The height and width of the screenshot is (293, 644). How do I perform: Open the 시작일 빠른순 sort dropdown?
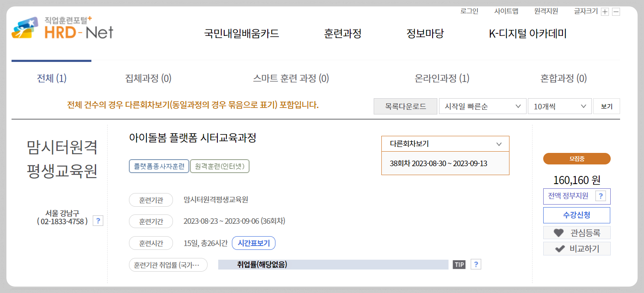point(483,106)
